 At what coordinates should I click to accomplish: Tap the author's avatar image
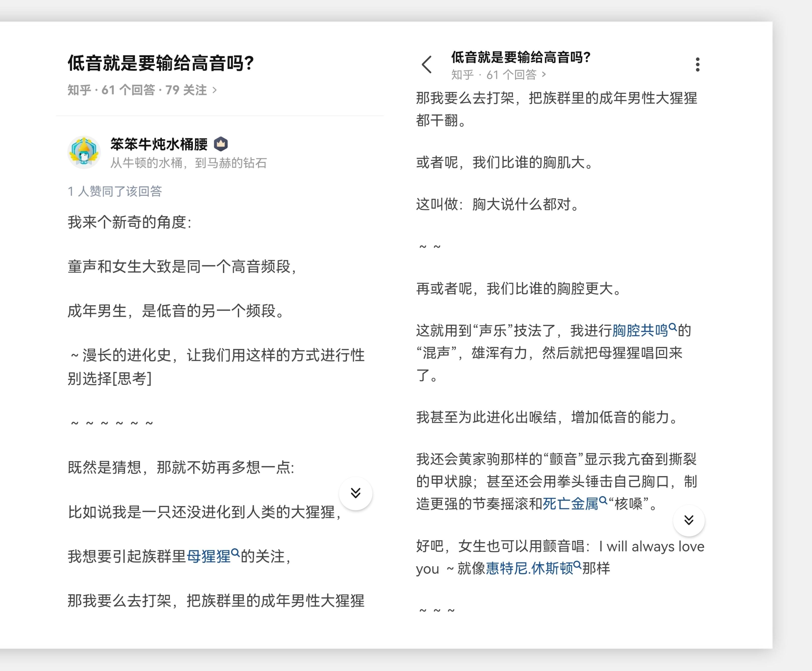(x=84, y=152)
